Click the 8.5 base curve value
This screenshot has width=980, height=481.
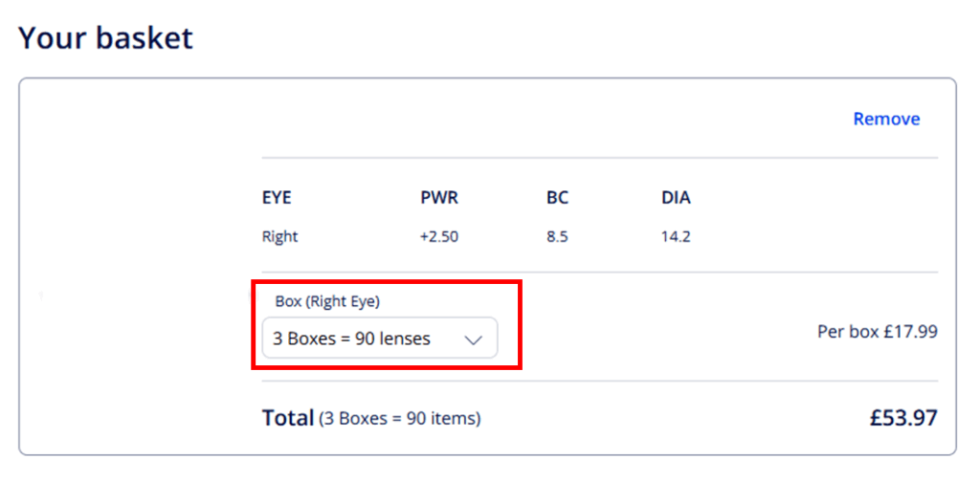pyautogui.click(x=557, y=237)
